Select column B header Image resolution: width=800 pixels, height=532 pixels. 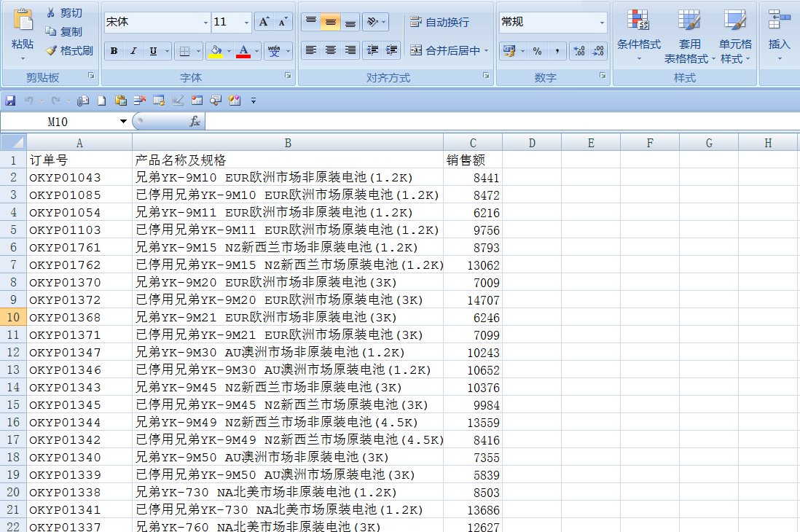pos(288,143)
